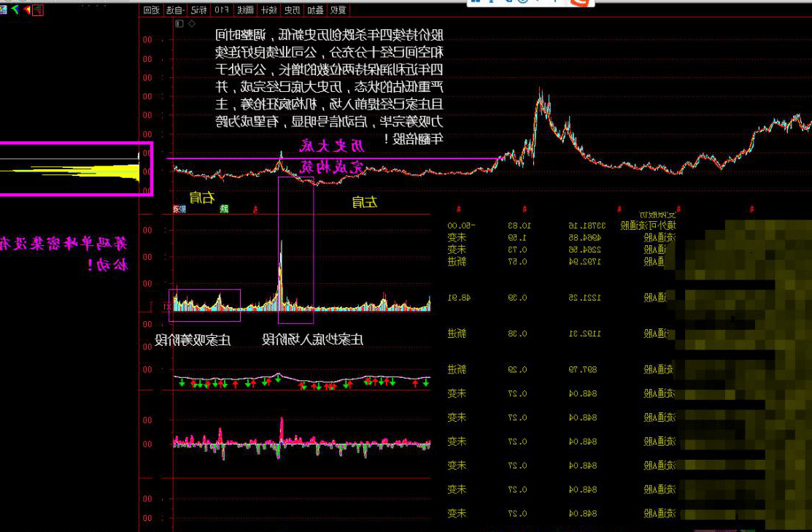Viewport: 812px width, 532px height.
Task: Click the 返回 back button
Action: point(151,10)
